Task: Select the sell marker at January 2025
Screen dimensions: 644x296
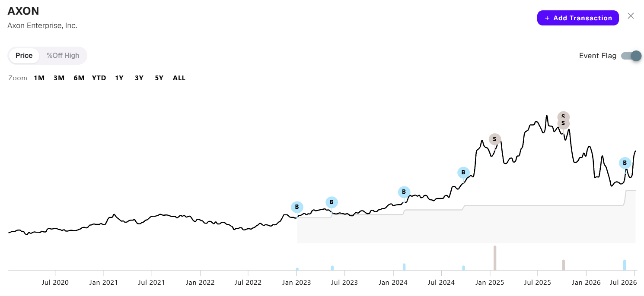Action: pyautogui.click(x=494, y=139)
